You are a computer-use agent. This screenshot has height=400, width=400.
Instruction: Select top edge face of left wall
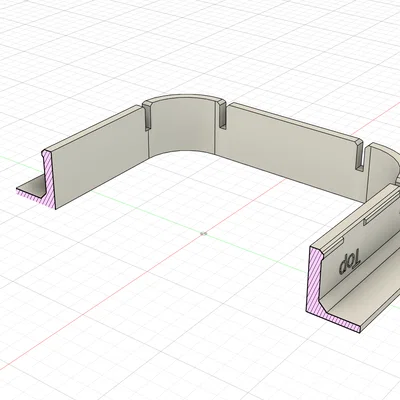92,128
